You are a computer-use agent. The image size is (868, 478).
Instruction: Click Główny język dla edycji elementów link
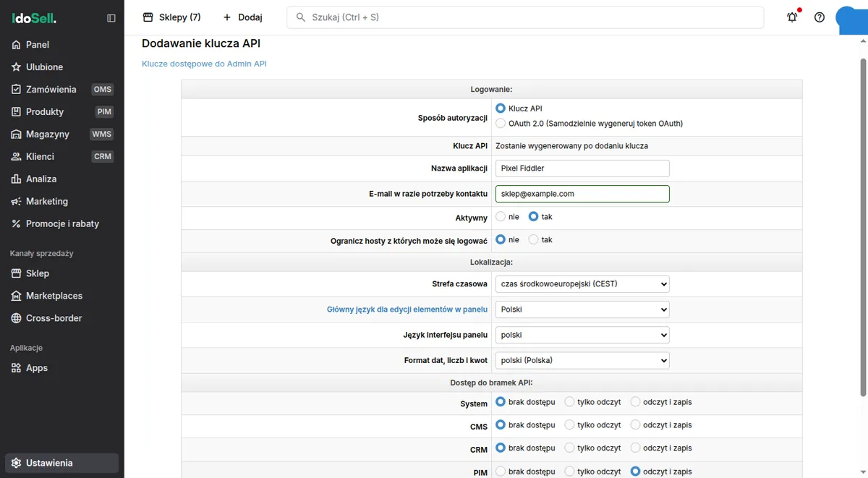click(x=407, y=310)
